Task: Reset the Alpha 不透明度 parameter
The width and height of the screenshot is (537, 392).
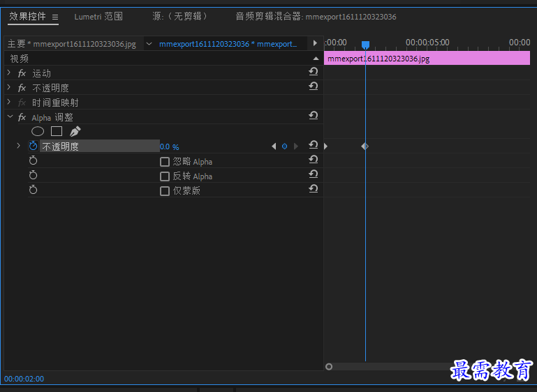Action: [x=313, y=145]
